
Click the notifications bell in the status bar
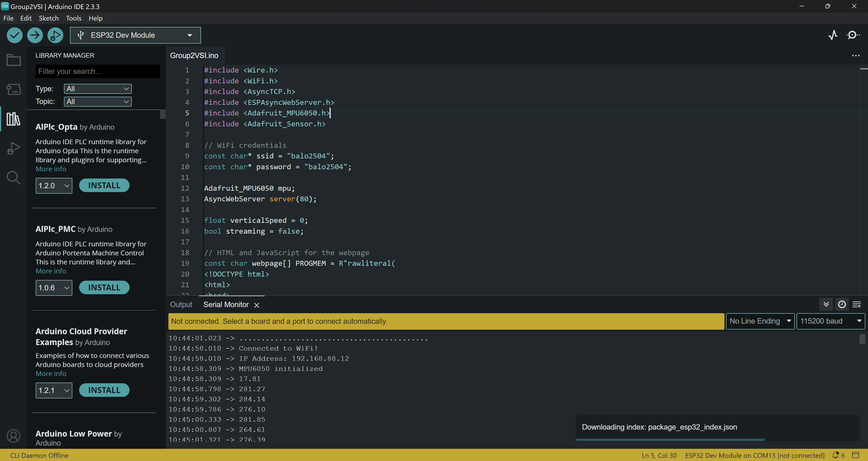point(835,455)
